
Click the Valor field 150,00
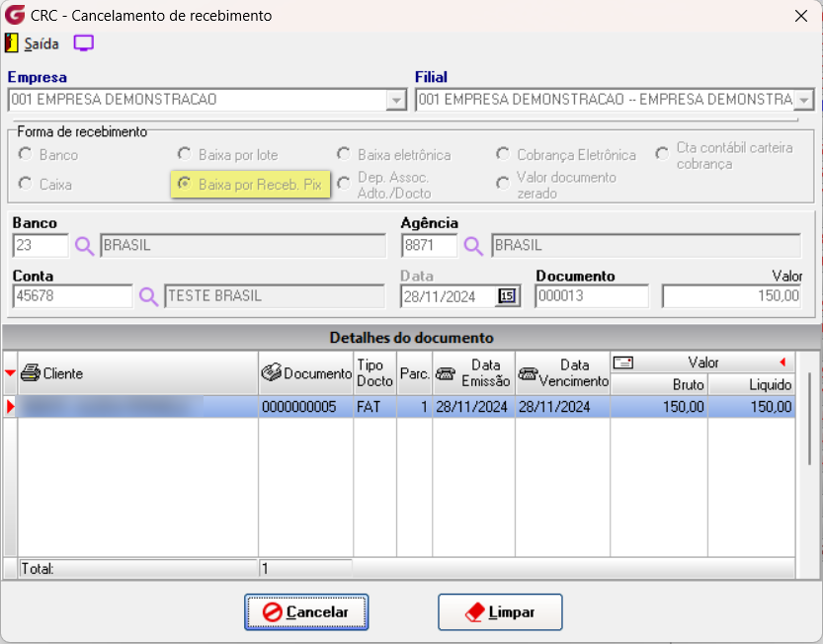pyautogui.click(x=732, y=296)
